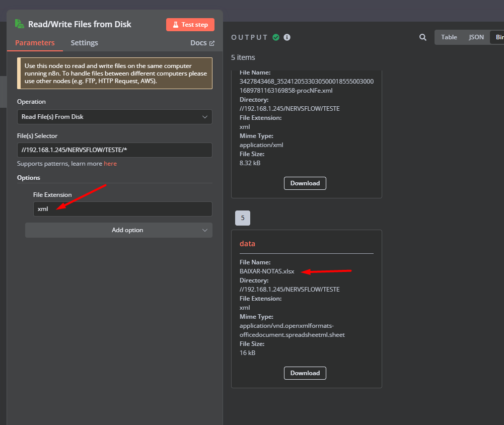Run the node with Test step
The width and height of the screenshot is (504, 425).
coord(190,25)
